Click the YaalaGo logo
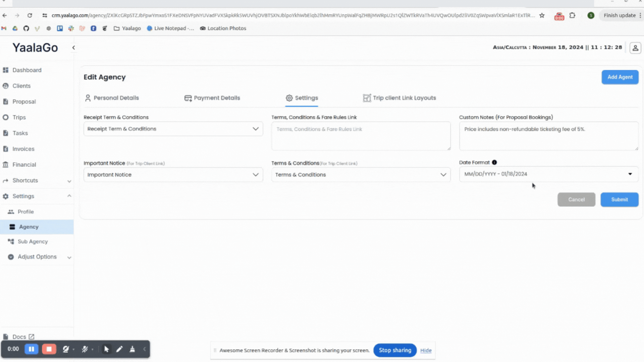644x362 pixels. pyautogui.click(x=35, y=48)
